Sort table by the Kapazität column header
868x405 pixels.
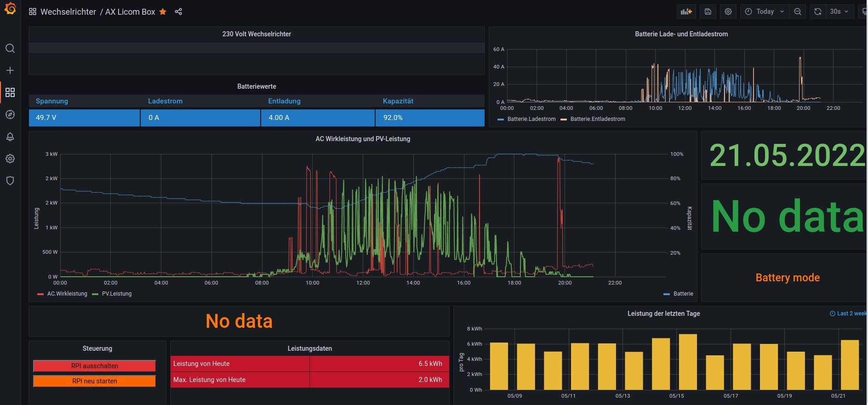398,101
